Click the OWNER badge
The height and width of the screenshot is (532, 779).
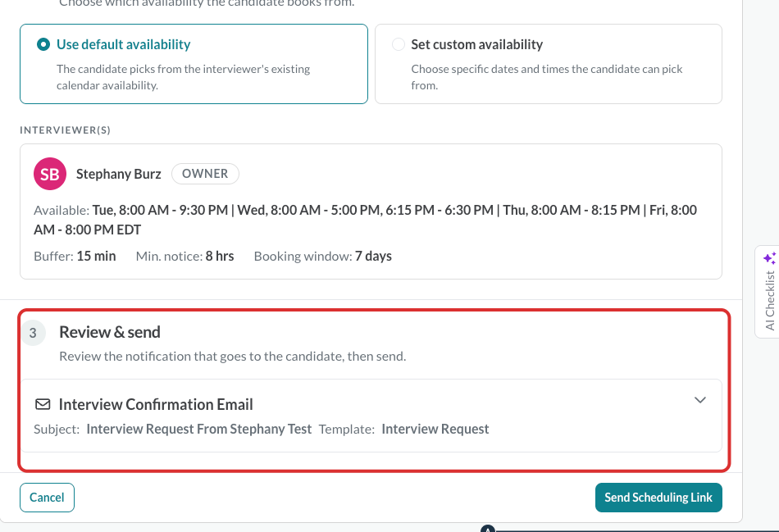click(205, 174)
